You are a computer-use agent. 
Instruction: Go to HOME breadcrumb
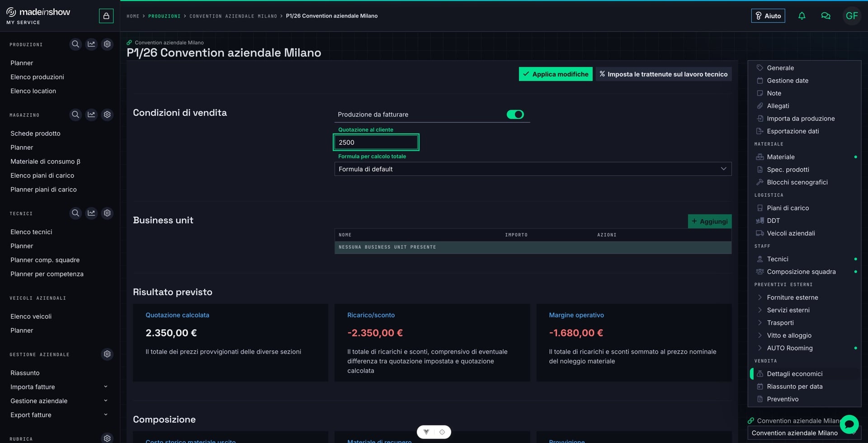(x=133, y=16)
